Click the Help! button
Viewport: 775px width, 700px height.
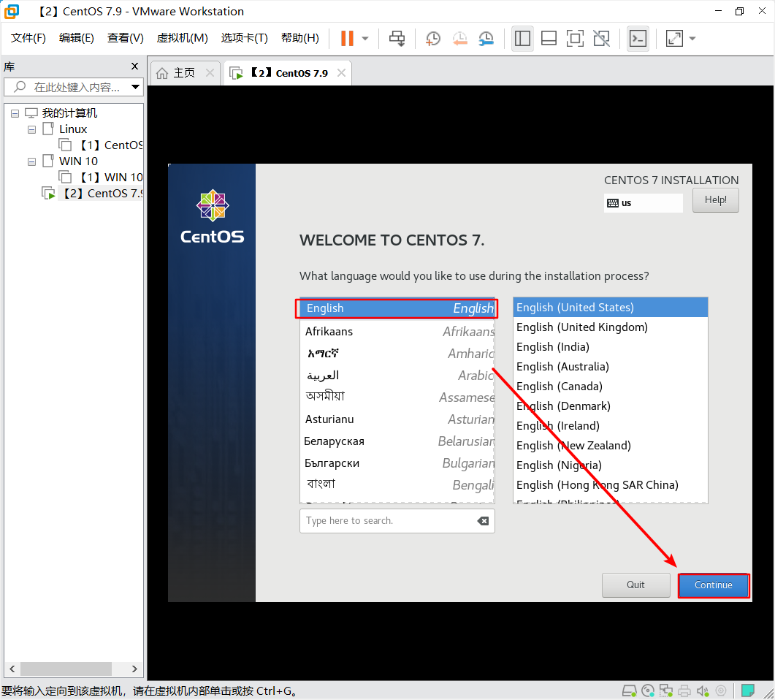[x=715, y=199]
